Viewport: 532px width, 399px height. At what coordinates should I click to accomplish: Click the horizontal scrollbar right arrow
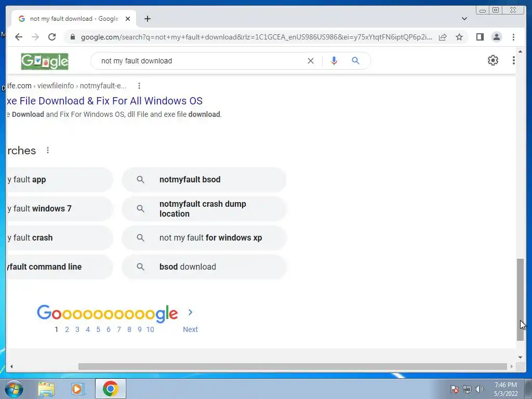512,366
